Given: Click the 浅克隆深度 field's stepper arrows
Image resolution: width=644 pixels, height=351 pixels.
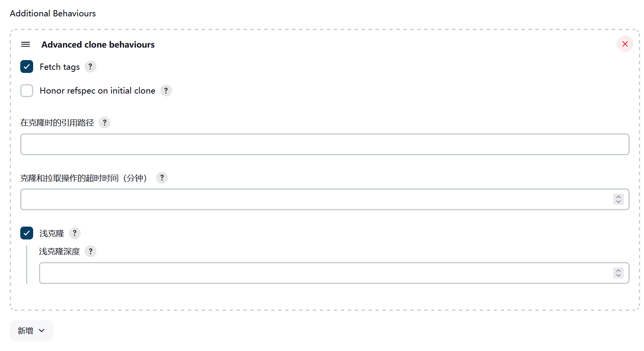Looking at the screenshot, I should pos(618,273).
